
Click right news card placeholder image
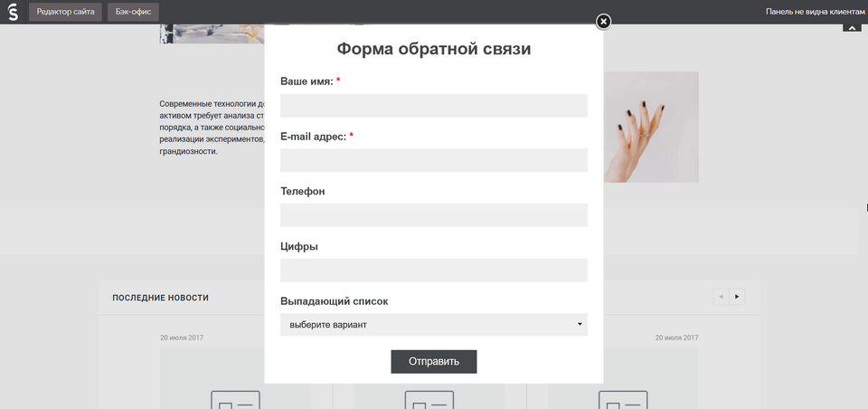(x=623, y=378)
